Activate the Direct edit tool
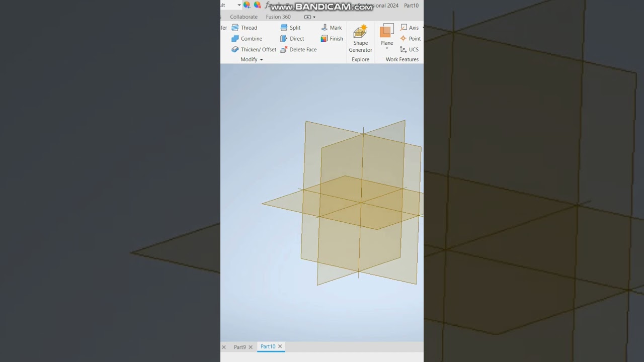This screenshot has width=644, height=362. [x=292, y=39]
